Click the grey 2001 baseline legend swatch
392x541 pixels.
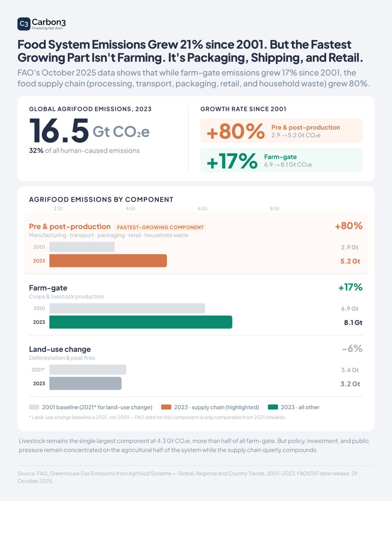pyautogui.click(x=34, y=407)
